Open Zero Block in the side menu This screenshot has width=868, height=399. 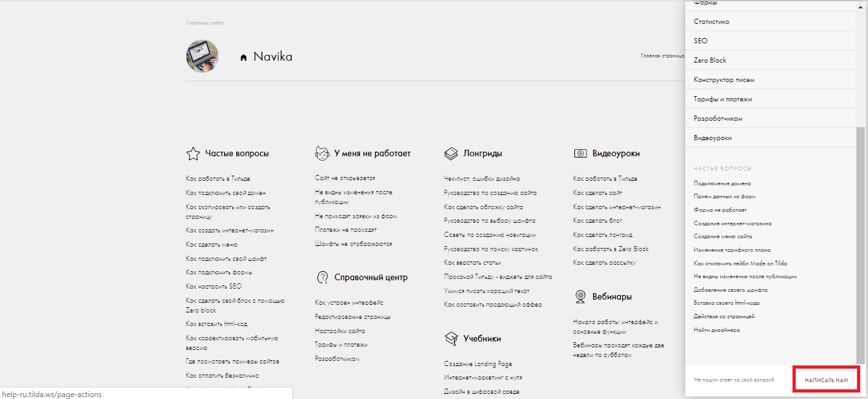(x=710, y=60)
